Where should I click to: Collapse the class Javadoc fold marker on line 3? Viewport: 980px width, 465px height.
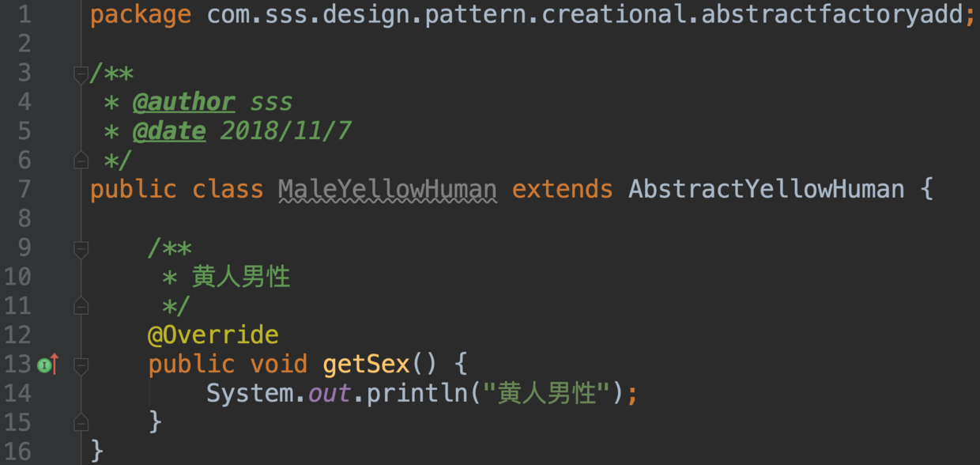click(81, 75)
